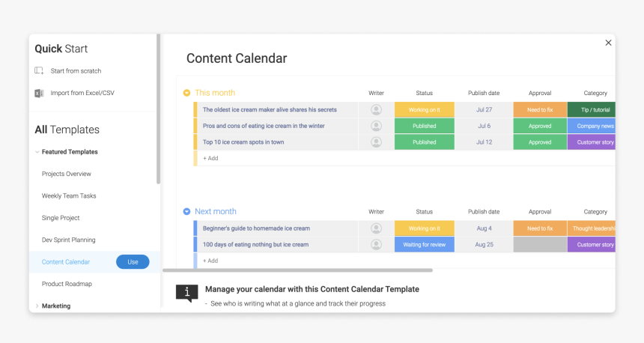Collapse the This month group

187,93
